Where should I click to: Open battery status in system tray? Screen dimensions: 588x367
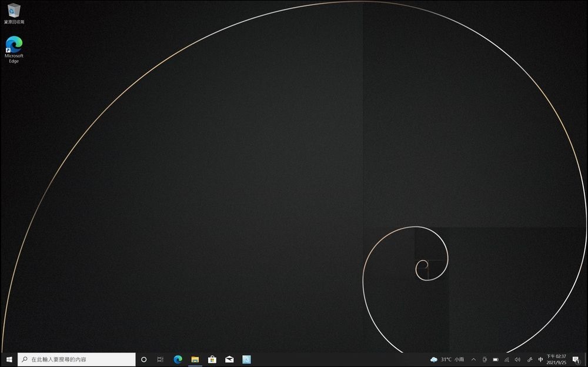pyautogui.click(x=495, y=359)
